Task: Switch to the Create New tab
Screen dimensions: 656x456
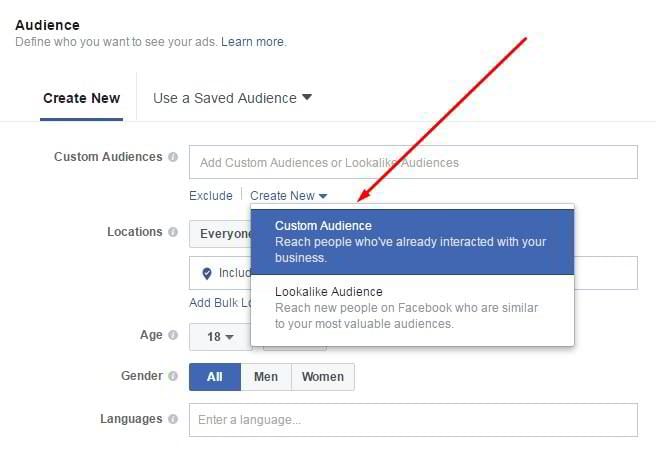Action: pos(81,98)
